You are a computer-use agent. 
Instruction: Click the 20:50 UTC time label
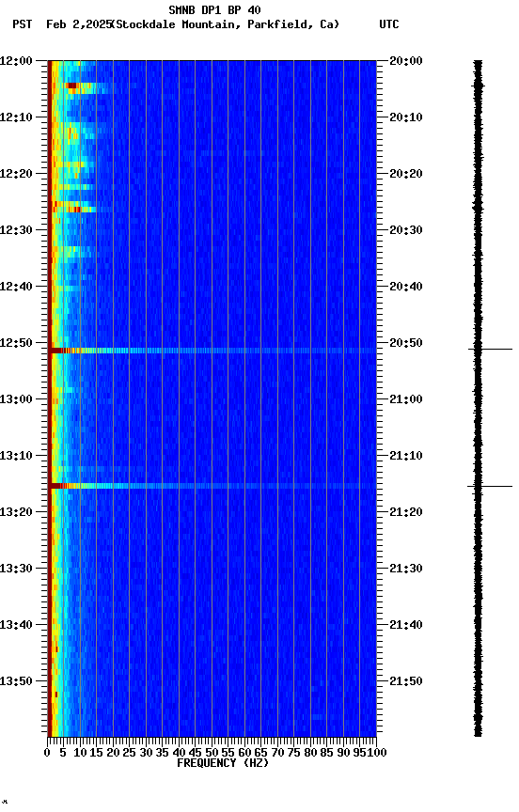(x=406, y=343)
